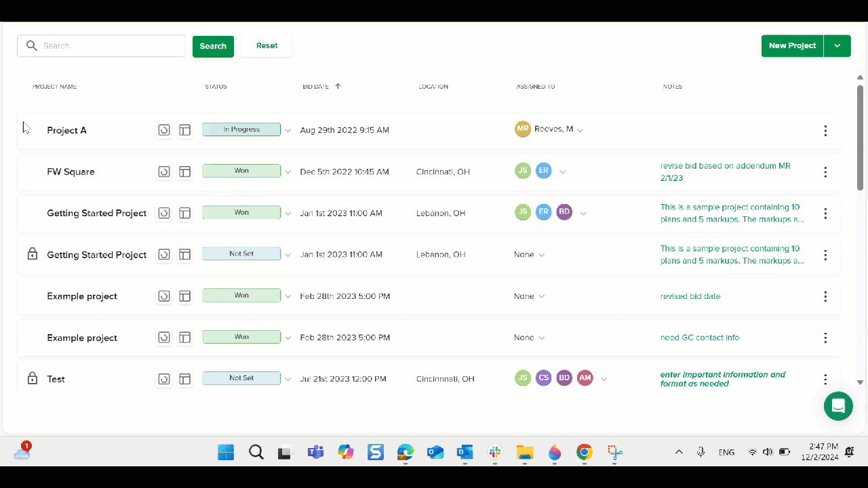868x488 pixels.
Task: Click the CS avatar in the Test row
Action: point(543,378)
